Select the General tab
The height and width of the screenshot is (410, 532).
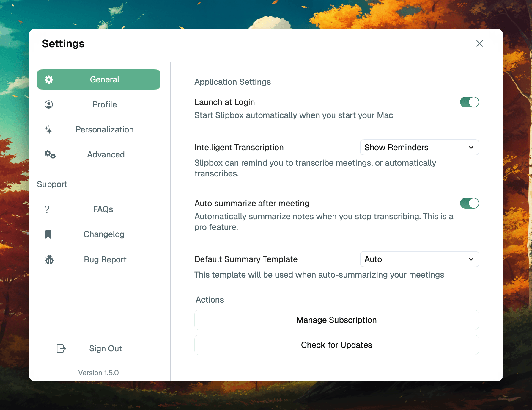point(99,79)
